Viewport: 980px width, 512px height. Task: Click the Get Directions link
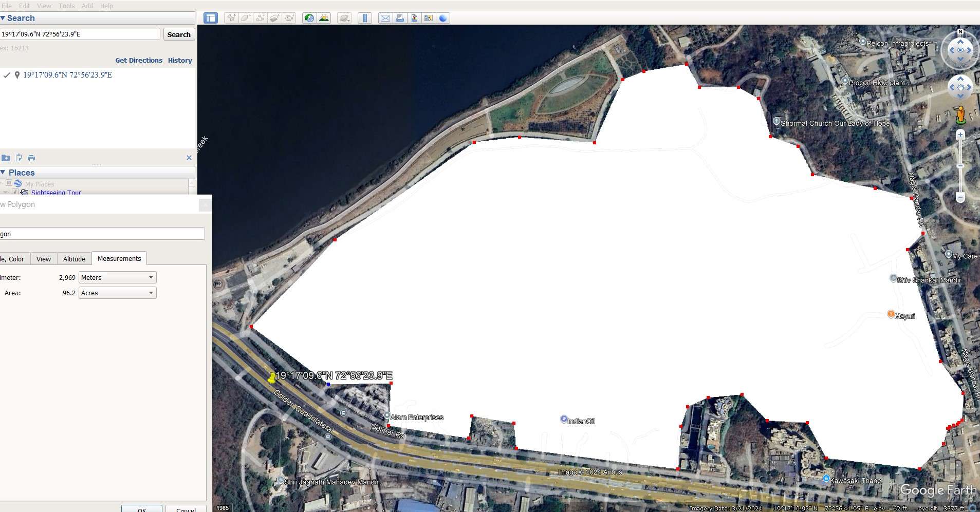139,60
